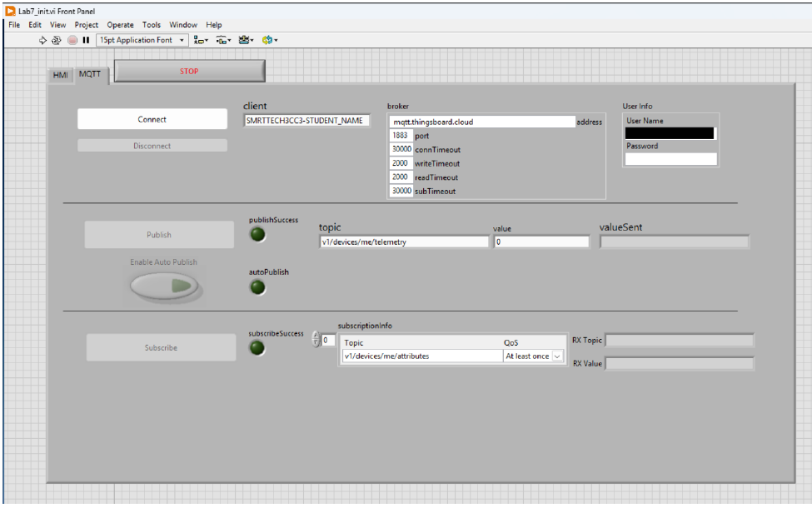Open the Resize Objects toolbar menu
The height and width of the screenshot is (508, 812).
tap(246, 40)
